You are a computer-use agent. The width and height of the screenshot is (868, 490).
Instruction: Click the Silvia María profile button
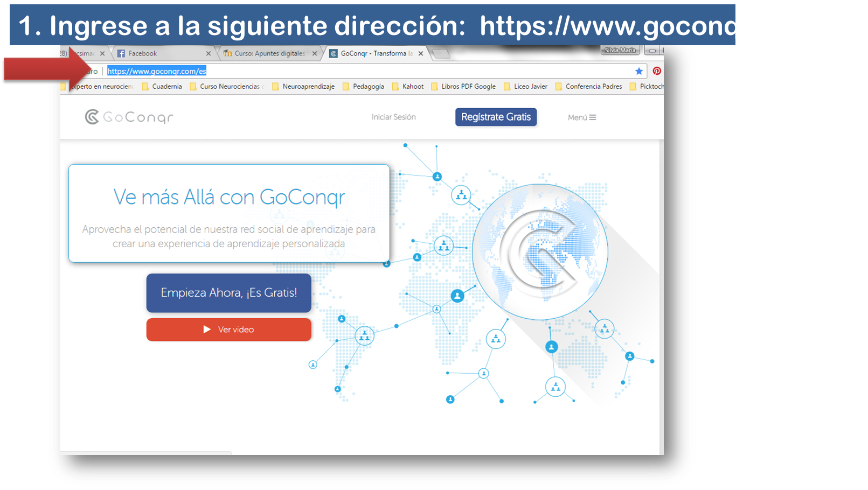tap(620, 50)
